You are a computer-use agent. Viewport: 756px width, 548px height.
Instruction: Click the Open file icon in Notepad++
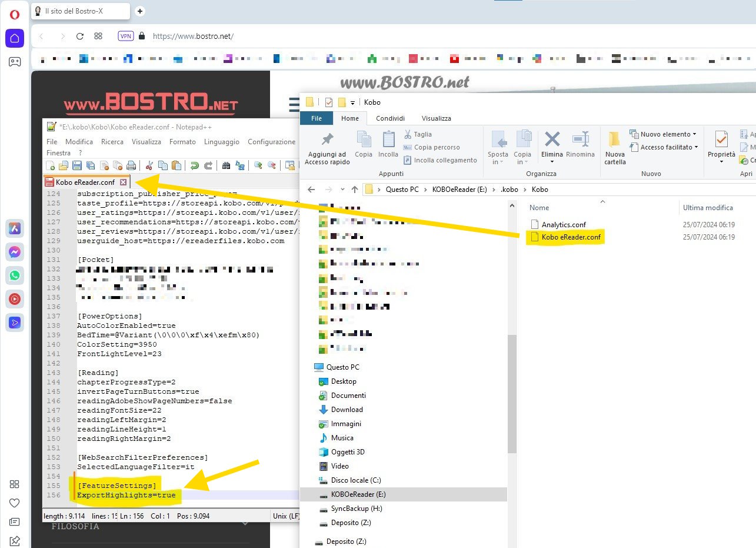coord(64,165)
